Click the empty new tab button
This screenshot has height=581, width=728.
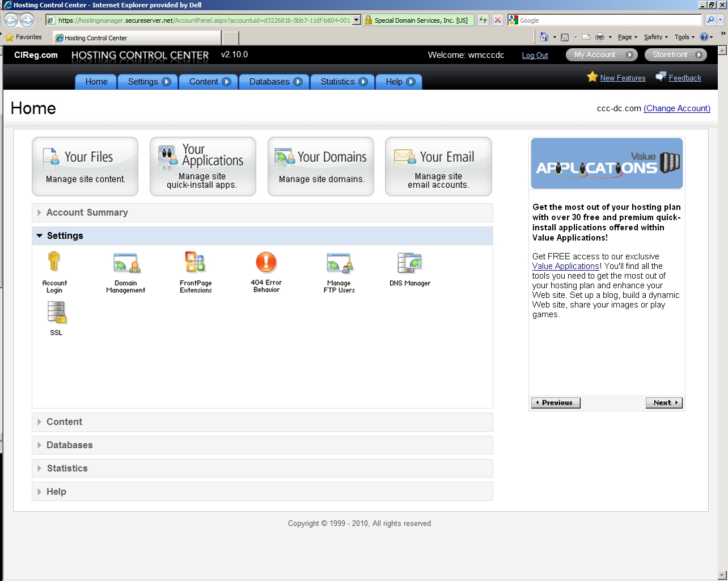pos(230,38)
